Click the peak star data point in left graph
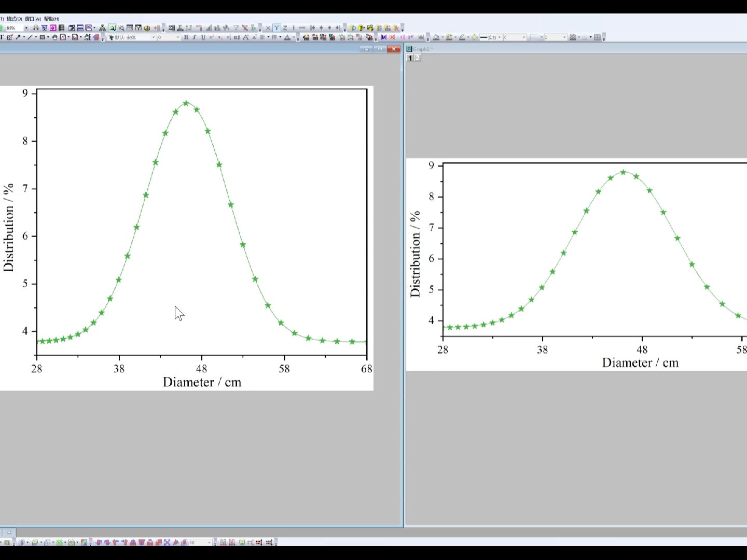Screen dimensions: 747x560 pos(186,103)
